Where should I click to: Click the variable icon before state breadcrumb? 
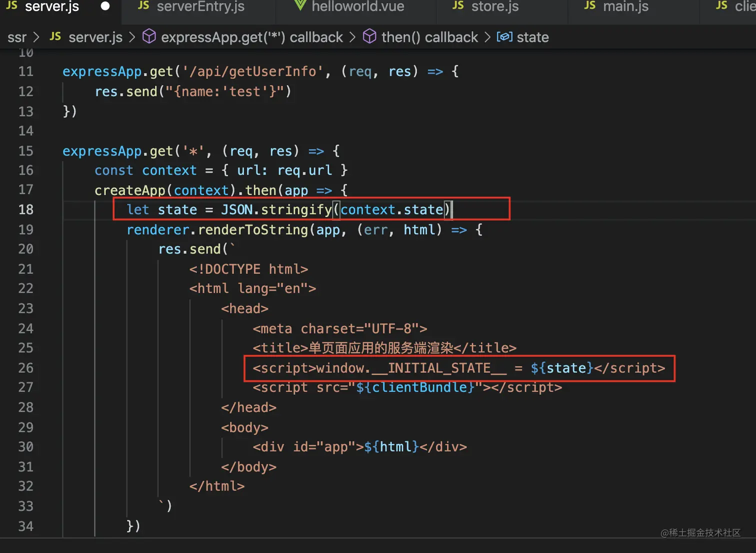tap(504, 37)
